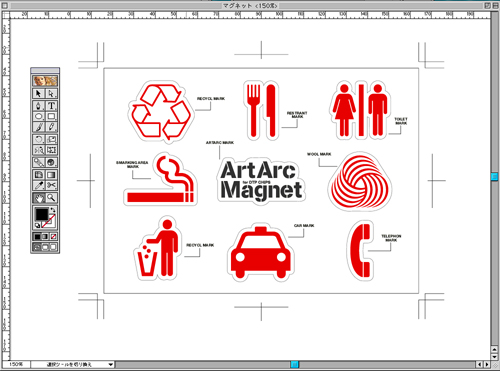Select the Eyedropper tool
500x371 pixels.
pyautogui.click(x=39, y=185)
